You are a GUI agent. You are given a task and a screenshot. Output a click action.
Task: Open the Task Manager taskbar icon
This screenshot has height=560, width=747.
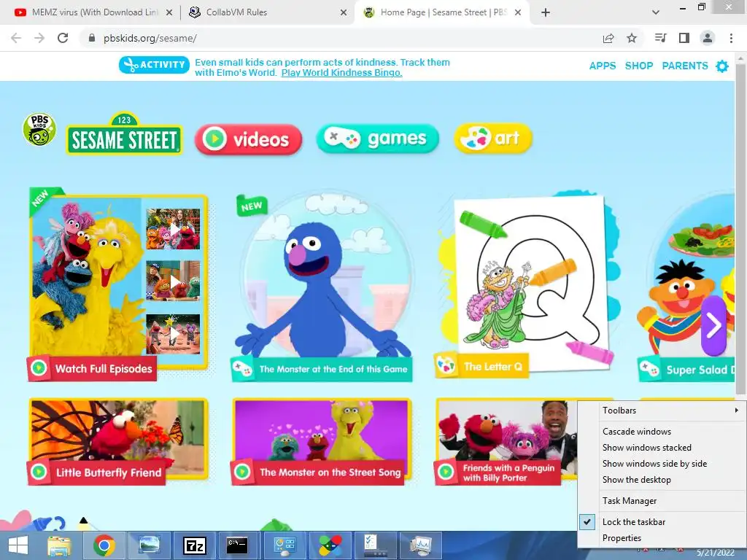[421, 545]
